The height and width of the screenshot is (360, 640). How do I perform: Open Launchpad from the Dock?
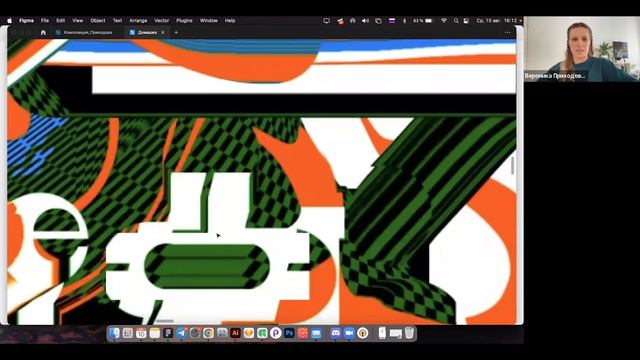pyautogui.click(x=128, y=333)
